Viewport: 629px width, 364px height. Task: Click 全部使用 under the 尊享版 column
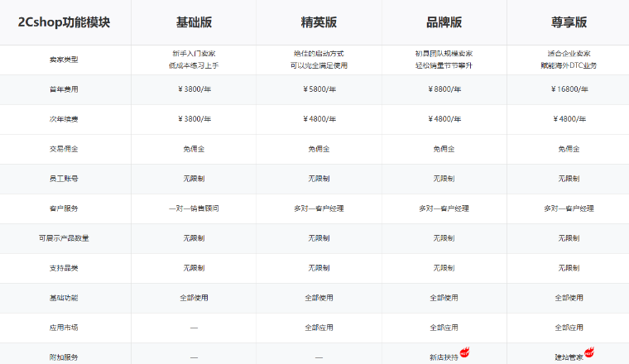tap(569, 298)
